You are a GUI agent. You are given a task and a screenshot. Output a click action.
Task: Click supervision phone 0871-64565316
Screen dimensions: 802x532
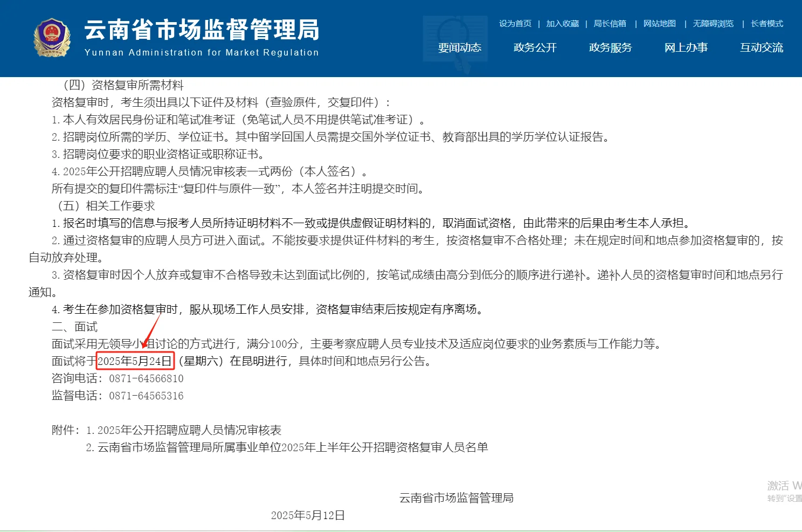pos(146,396)
